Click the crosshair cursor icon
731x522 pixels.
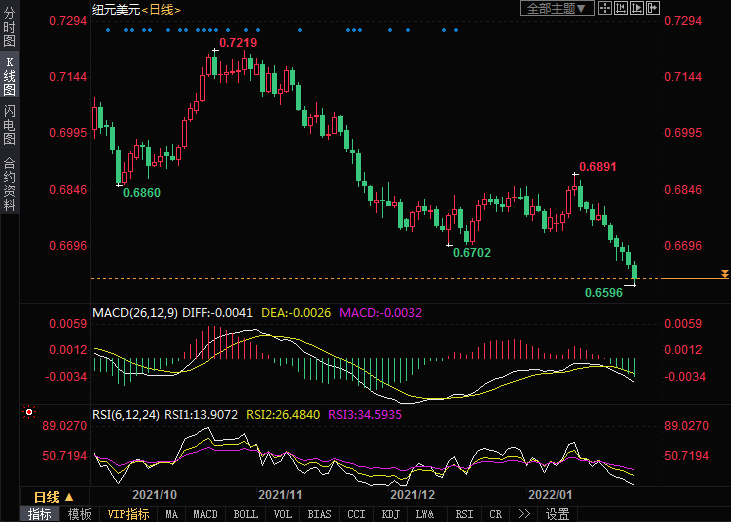point(606,8)
